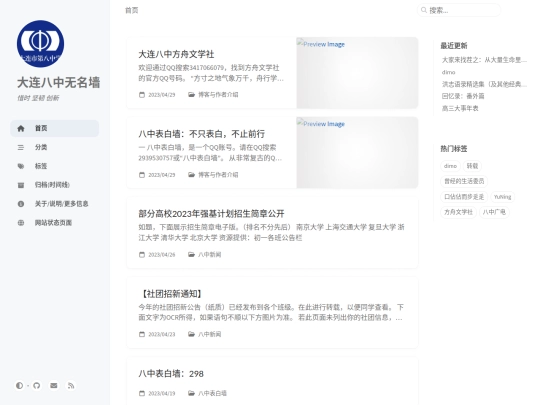Screen dimensions: 540x405
Task: Select the 曾经的生活委员 tag chip
Action: (464, 181)
